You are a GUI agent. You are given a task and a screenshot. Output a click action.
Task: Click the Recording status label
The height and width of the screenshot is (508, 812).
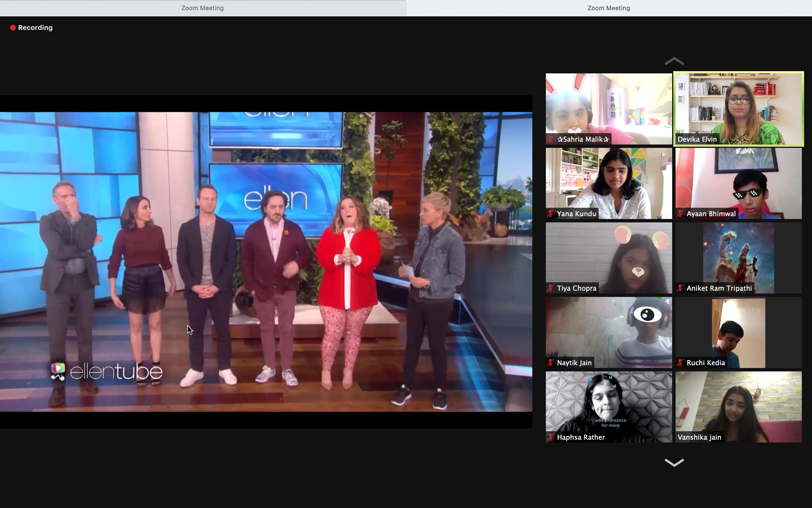click(35, 28)
